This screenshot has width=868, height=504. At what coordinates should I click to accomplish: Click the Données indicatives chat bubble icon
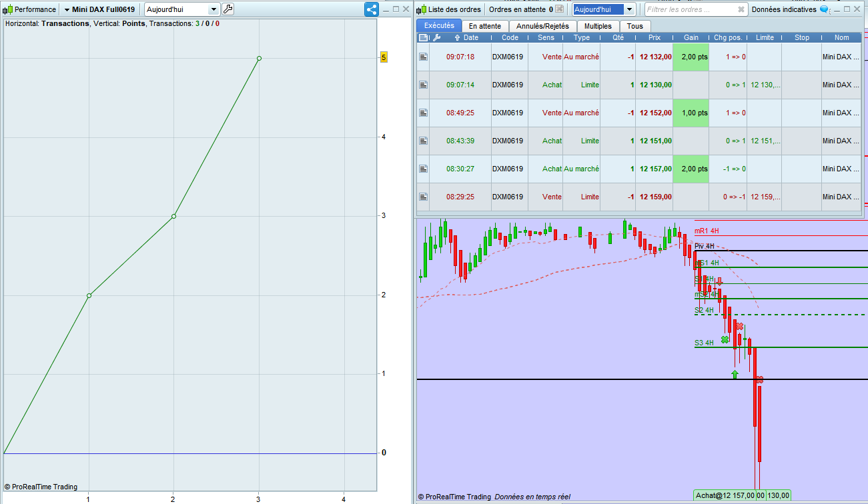pyautogui.click(x=824, y=10)
